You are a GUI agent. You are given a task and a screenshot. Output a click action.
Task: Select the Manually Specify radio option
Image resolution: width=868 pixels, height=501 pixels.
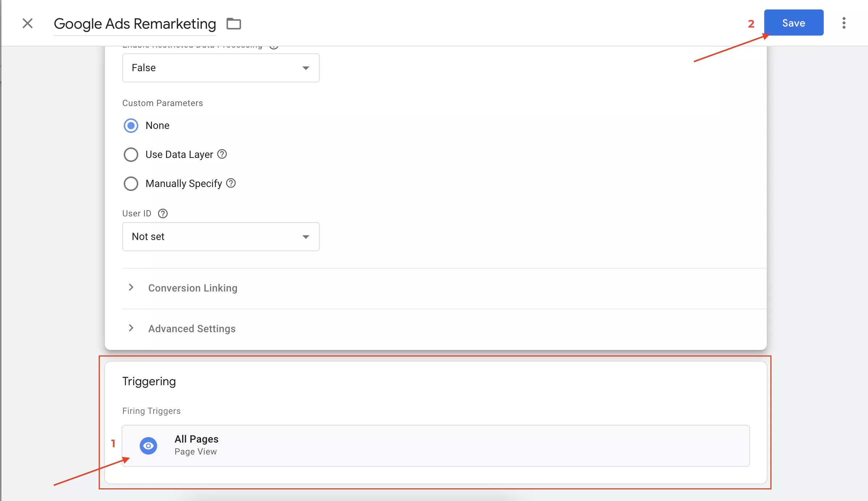click(131, 184)
